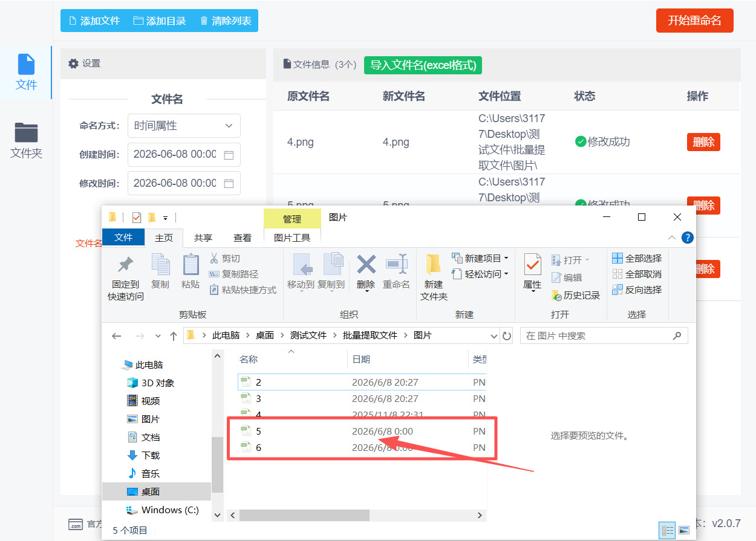This screenshot has width=756, height=541.
Task: Collapse the Explorer ribbon with chevron
Action: tap(672, 238)
